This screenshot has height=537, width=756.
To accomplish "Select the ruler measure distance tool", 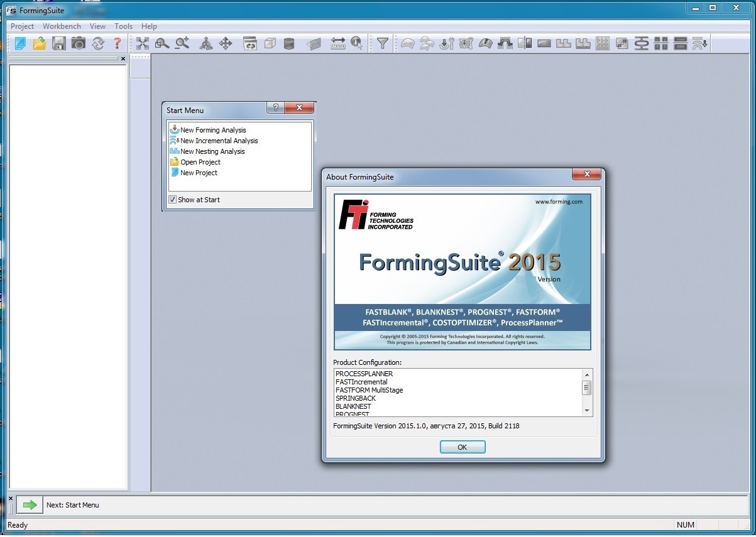I will [338, 43].
